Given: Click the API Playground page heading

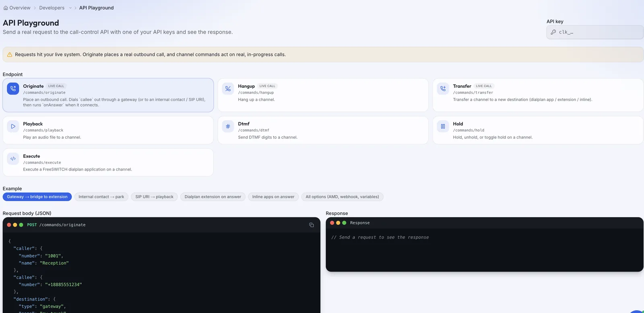Looking at the screenshot, I should (31, 23).
